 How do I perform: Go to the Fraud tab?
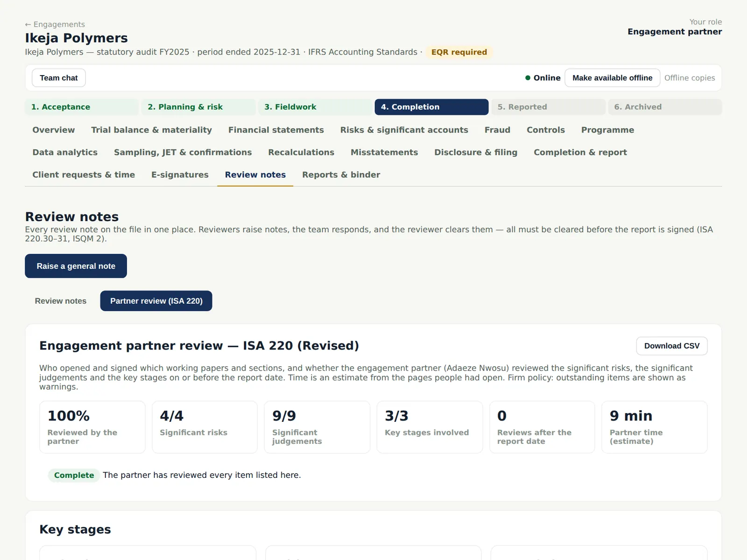497,130
